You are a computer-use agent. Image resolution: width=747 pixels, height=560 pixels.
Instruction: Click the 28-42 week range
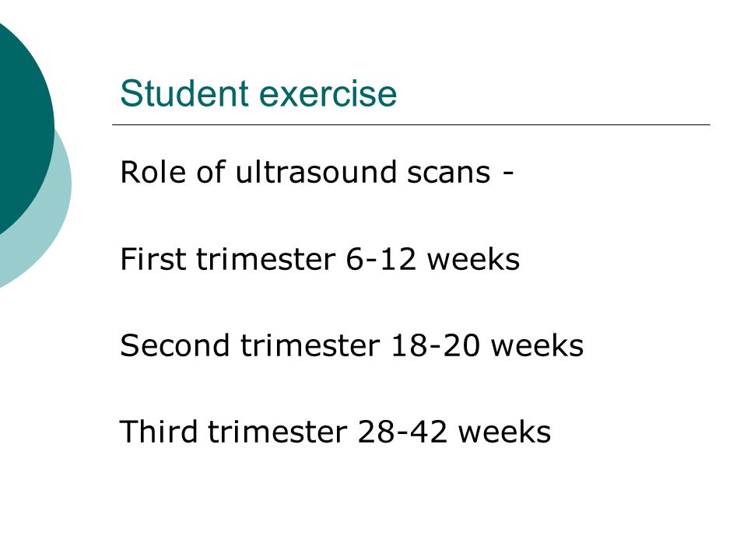402,432
